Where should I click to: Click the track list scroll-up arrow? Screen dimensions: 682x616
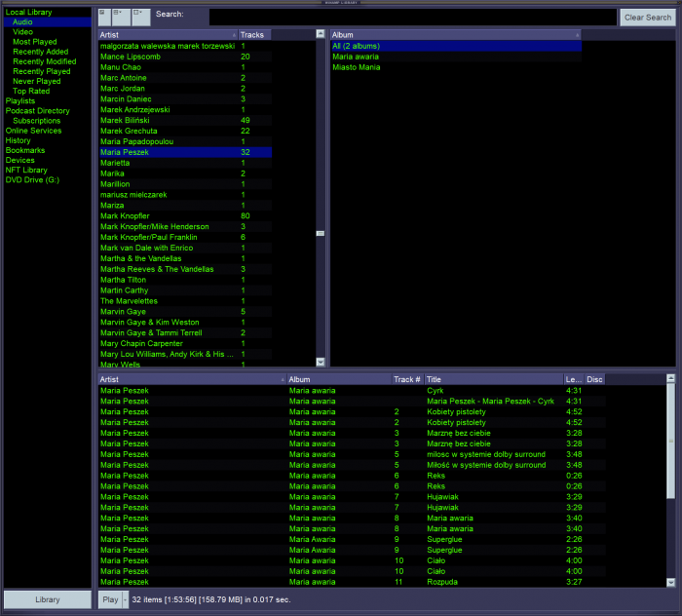(x=670, y=378)
